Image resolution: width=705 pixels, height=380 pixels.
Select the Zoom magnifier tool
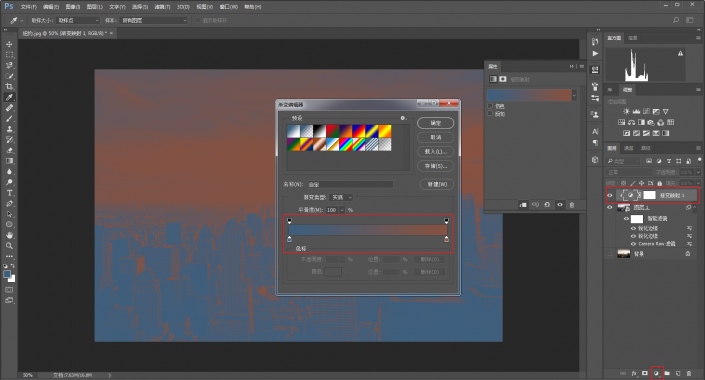9,246
